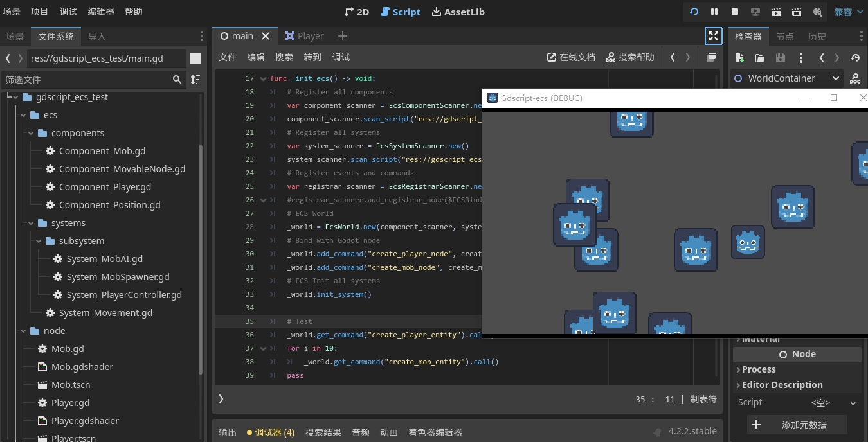868x442 pixels.
Task: Open inspector extra options three dots
Action: (801, 58)
